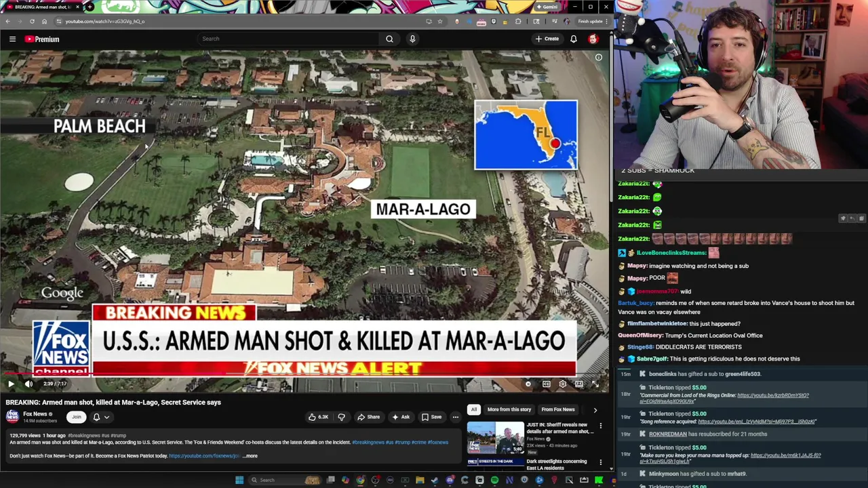
Task: Open the info card icon on the video
Action: [x=599, y=58]
